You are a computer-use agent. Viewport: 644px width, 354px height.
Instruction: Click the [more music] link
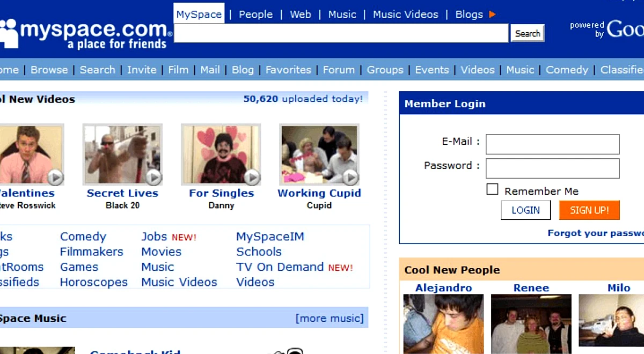coord(330,318)
